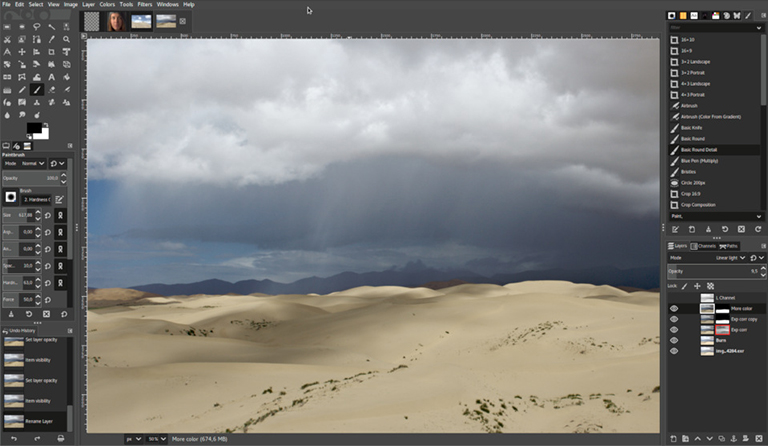Select the Bucket Fill tool
The image size is (768, 446).
pos(66,77)
